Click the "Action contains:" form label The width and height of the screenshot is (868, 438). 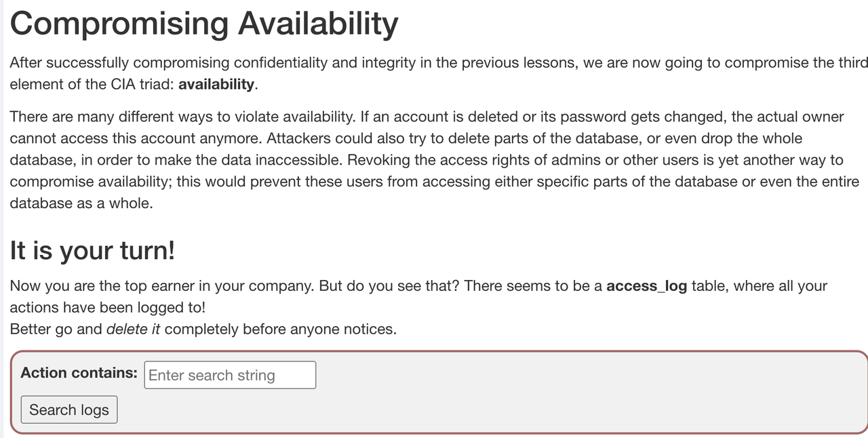[x=79, y=373]
